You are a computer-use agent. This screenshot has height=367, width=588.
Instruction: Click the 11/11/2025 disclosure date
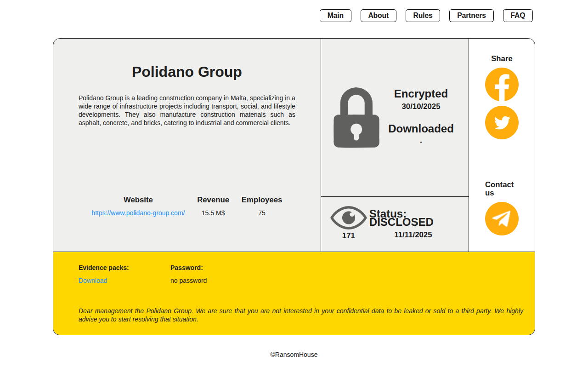coord(413,235)
